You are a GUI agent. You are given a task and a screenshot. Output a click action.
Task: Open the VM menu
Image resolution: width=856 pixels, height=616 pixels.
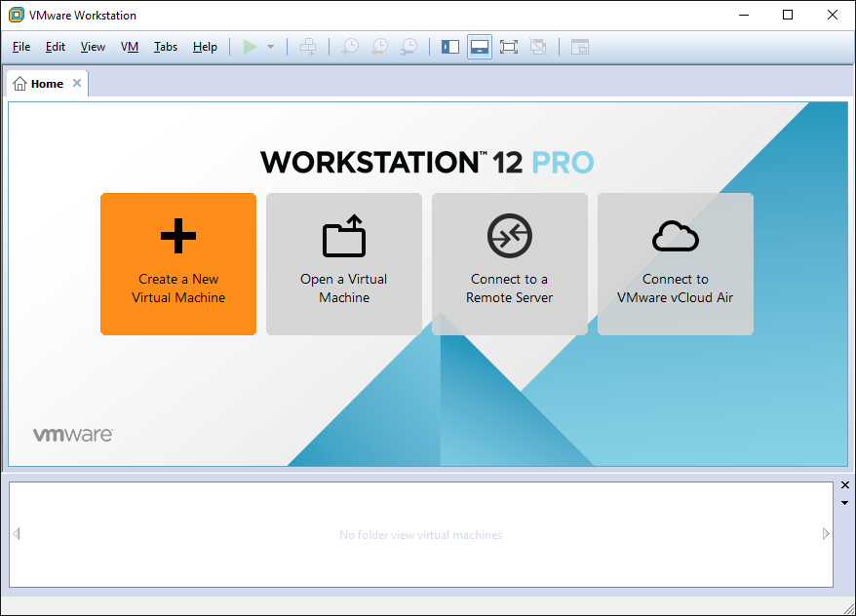pyautogui.click(x=130, y=47)
